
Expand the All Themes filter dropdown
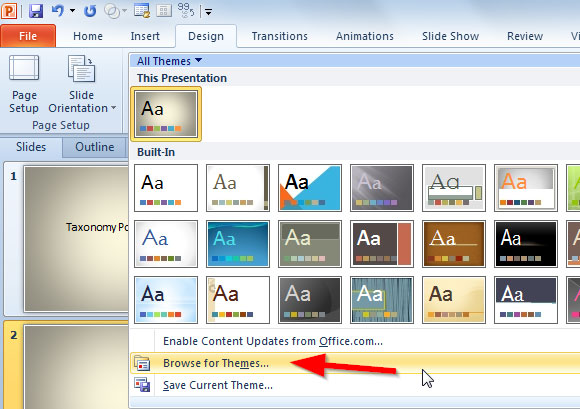[169, 61]
